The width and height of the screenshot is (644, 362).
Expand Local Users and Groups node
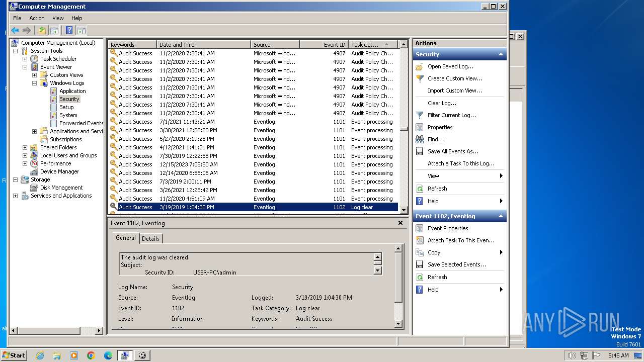pos(25,155)
